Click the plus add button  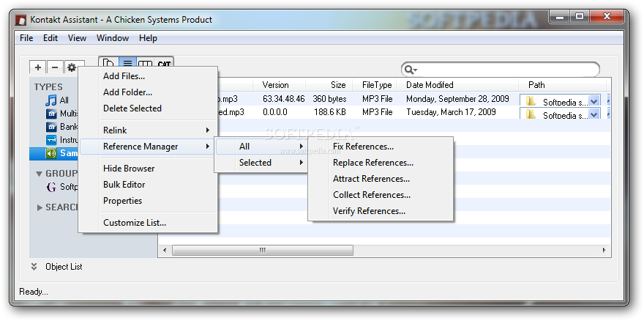[38, 67]
